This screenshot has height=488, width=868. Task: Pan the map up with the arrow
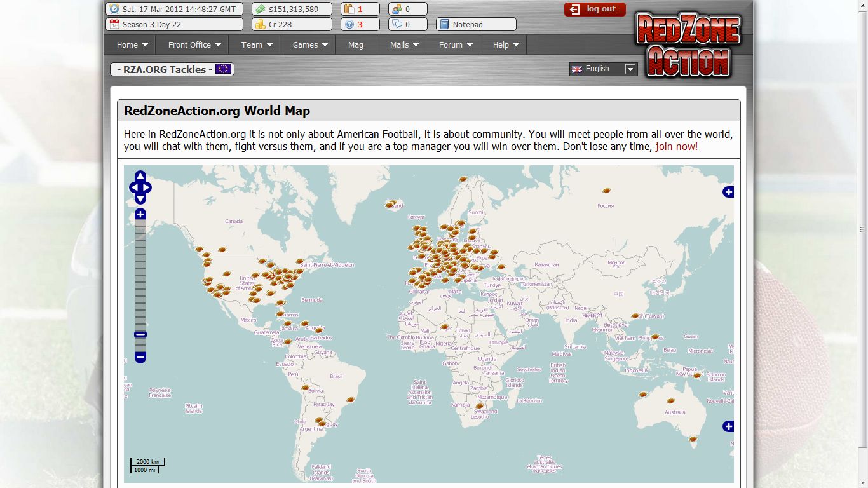pos(140,176)
